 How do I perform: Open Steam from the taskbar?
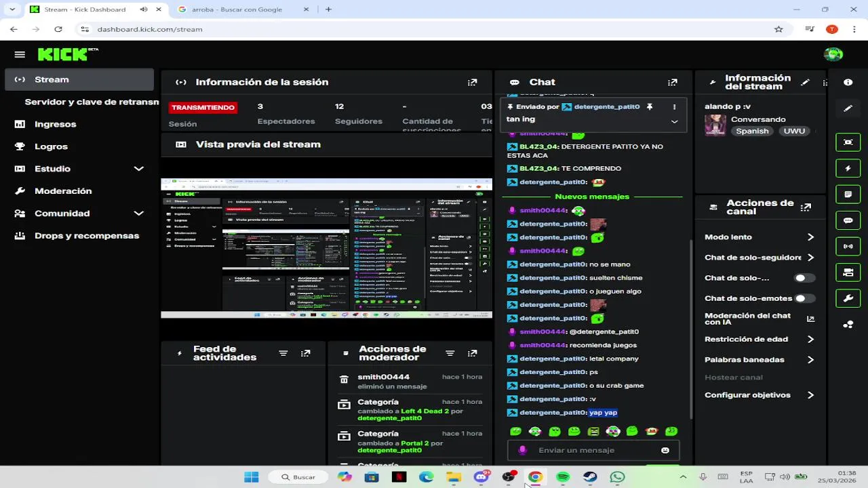(x=590, y=477)
